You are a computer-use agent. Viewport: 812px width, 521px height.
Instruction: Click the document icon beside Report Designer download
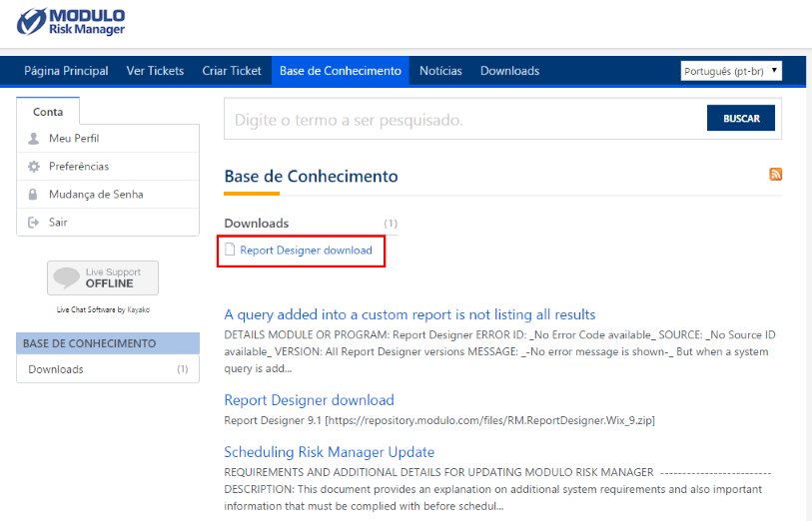pos(230,250)
